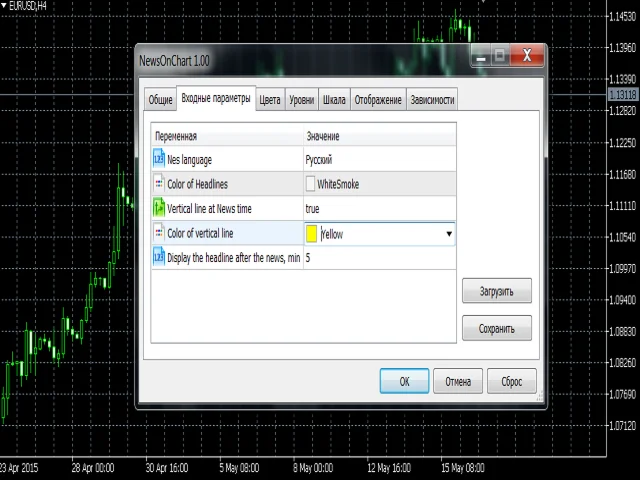Click the color-type icon beside Color of vertical line
The width and height of the screenshot is (640, 480).
point(159,233)
